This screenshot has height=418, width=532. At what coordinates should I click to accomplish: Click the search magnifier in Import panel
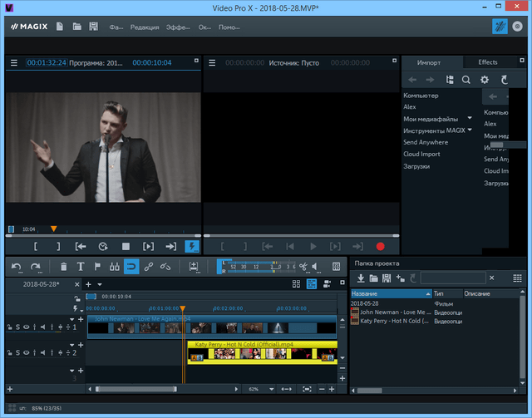[465, 80]
